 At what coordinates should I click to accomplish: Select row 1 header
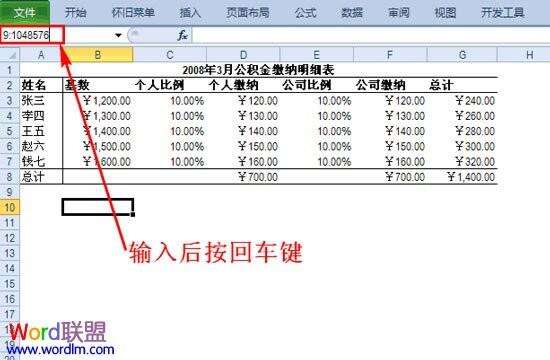coord(10,70)
